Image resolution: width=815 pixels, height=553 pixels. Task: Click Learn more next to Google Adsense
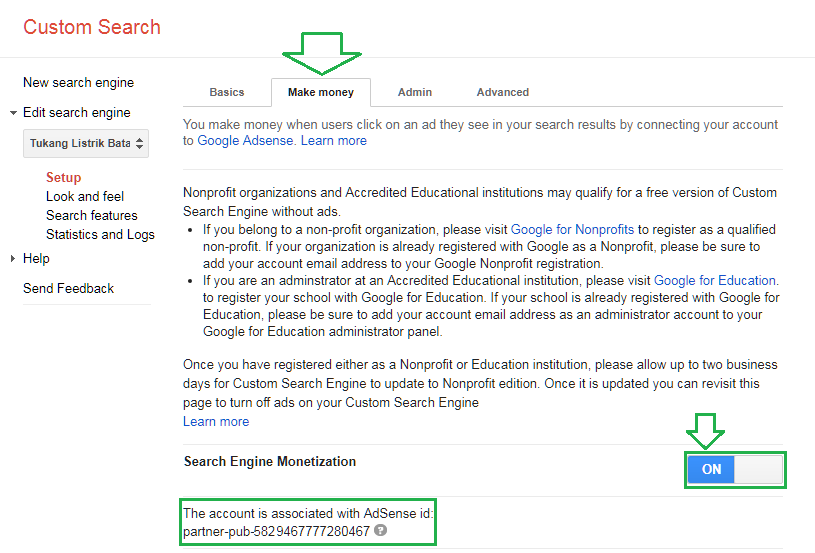tap(334, 141)
